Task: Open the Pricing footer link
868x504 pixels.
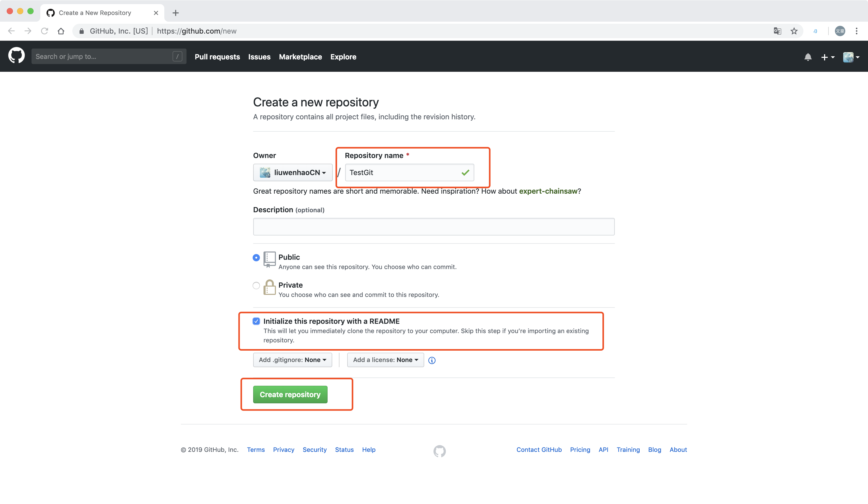Action: [580, 450]
